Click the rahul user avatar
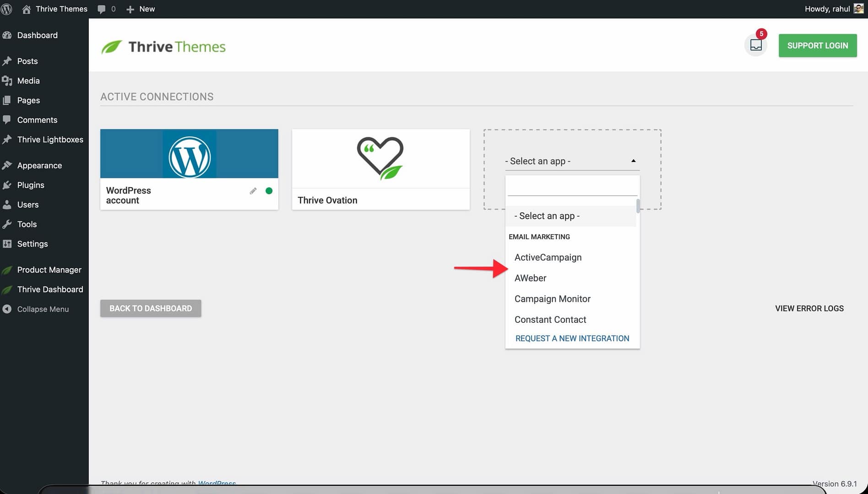 point(858,9)
